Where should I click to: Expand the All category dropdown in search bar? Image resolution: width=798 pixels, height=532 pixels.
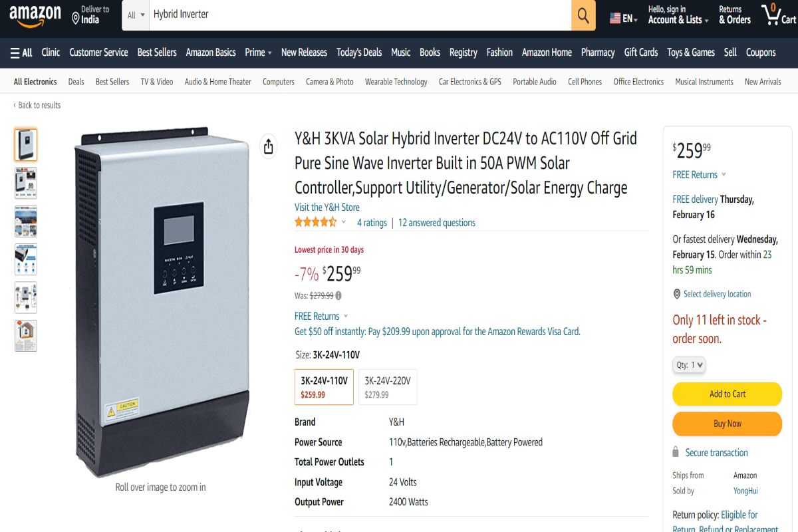point(135,15)
